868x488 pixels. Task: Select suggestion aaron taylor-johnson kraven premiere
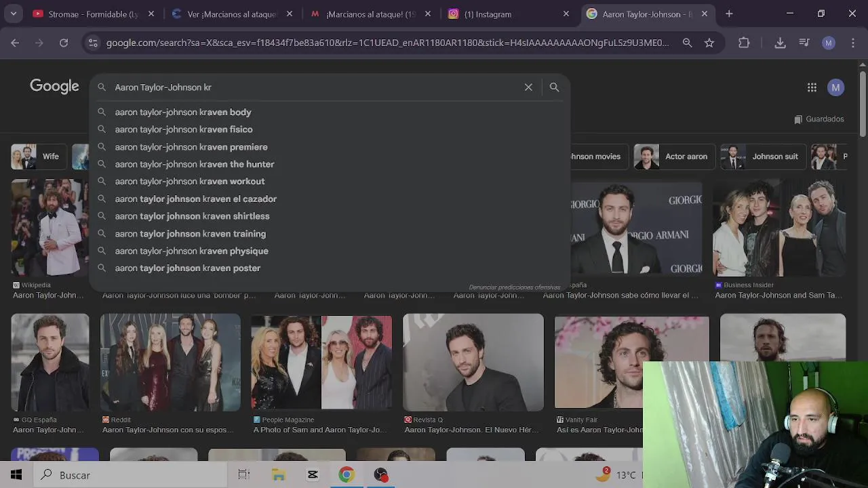(330, 147)
